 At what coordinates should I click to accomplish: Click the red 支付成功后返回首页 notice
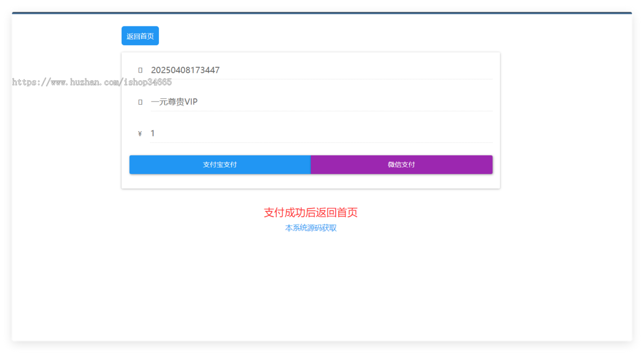pyautogui.click(x=311, y=212)
